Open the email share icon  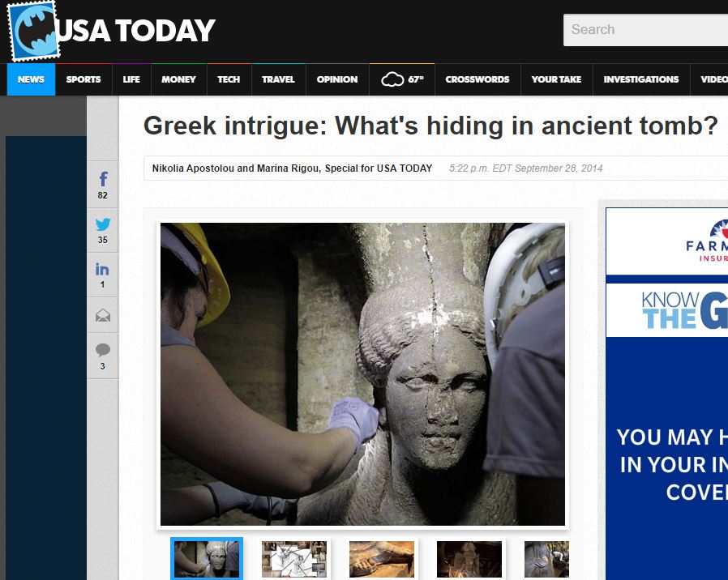coord(102,315)
